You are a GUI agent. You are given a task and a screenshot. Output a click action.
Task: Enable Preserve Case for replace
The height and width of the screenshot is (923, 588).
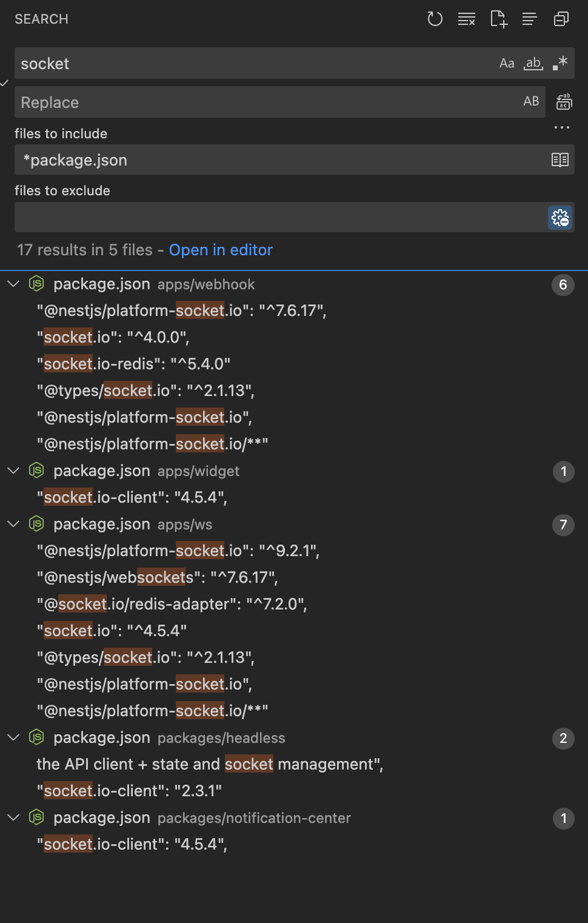coord(531,101)
